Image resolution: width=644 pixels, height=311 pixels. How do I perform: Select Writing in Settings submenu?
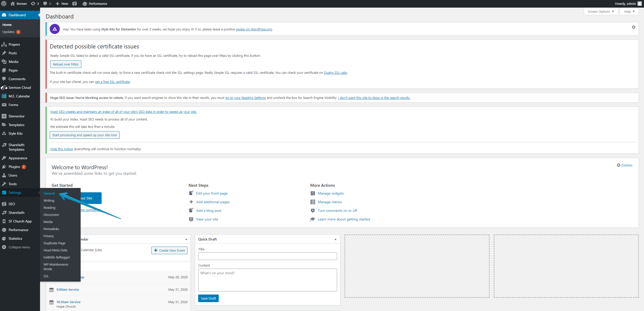[x=49, y=200]
